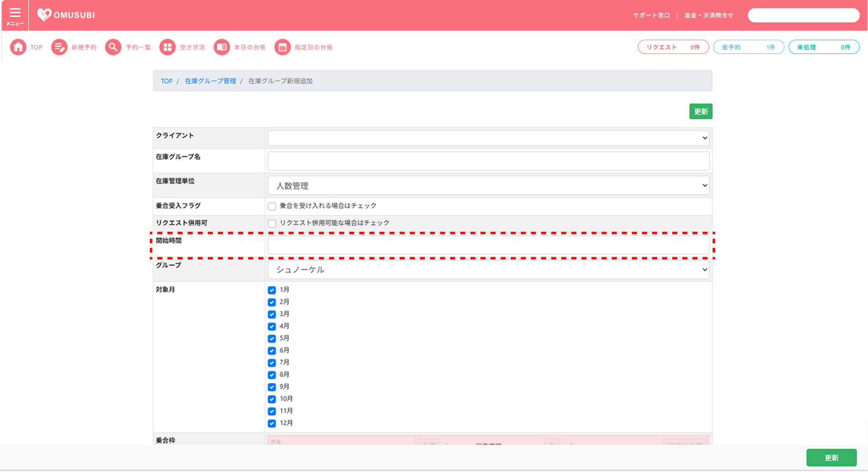The width and height of the screenshot is (868, 472).
Task: Uncheck the 2月 checkbox
Action: [272, 302]
